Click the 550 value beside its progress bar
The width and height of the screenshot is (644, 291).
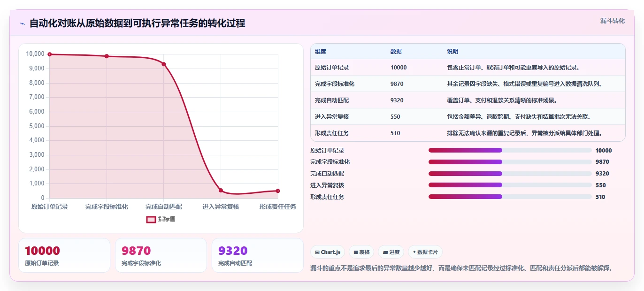601,185
